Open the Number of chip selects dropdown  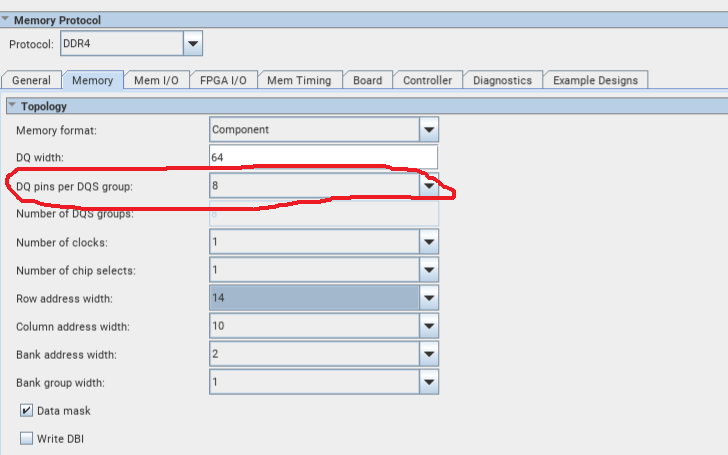point(429,270)
